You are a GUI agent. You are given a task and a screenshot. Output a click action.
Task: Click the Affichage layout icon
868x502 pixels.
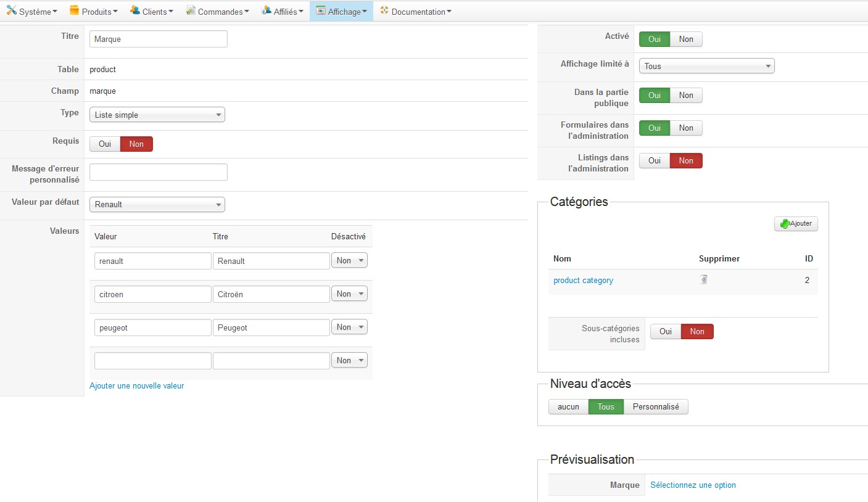click(x=321, y=10)
